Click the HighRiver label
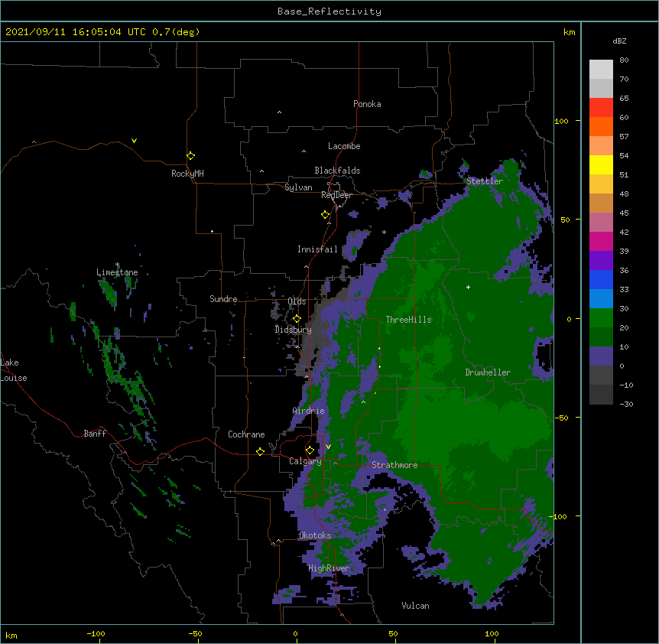 coord(329,568)
